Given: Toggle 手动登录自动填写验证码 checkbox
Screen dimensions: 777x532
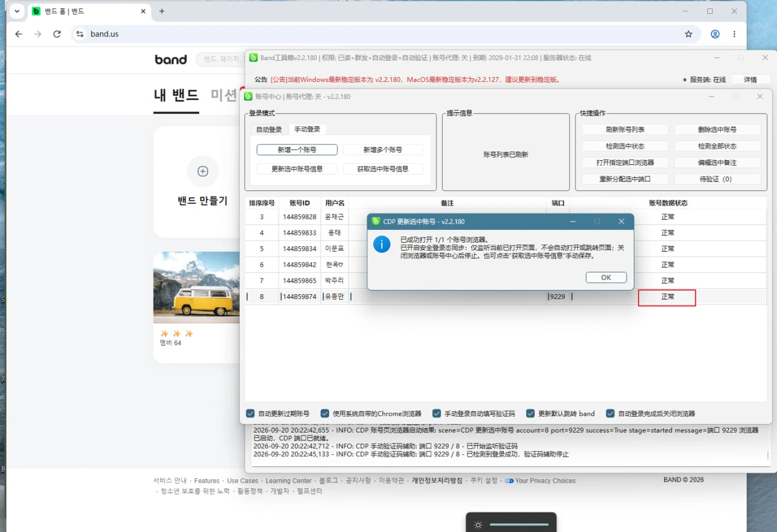Looking at the screenshot, I should (x=436, y=414).
